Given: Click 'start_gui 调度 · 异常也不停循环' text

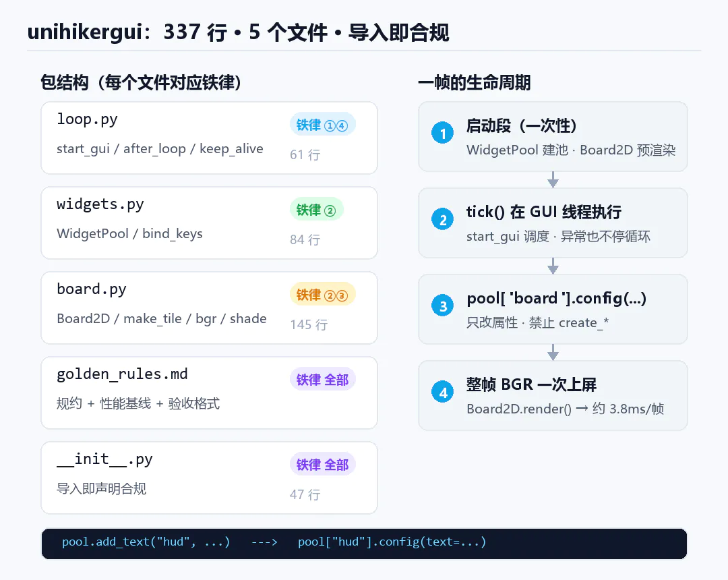Looking at the screenshot, I should pos(558,236).
